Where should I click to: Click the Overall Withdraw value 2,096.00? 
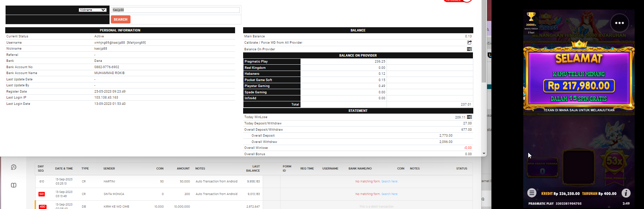[446, 142]
